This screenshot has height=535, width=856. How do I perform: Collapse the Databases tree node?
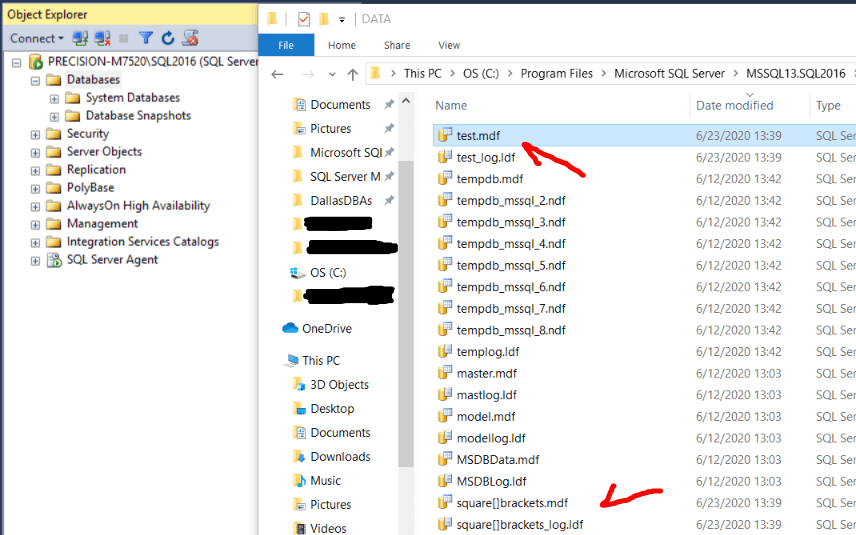click(35, 81)
